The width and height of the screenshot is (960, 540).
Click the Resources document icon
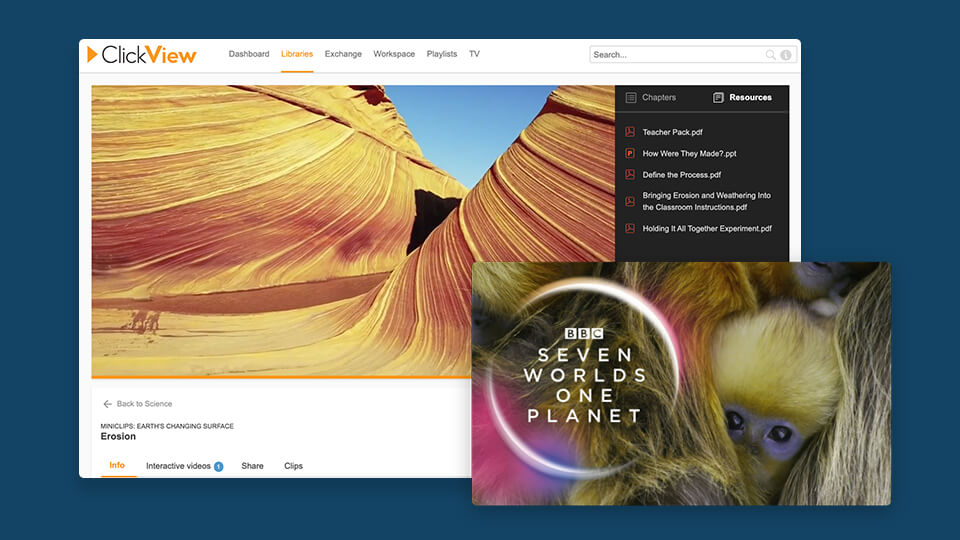[x=718, y=98]
